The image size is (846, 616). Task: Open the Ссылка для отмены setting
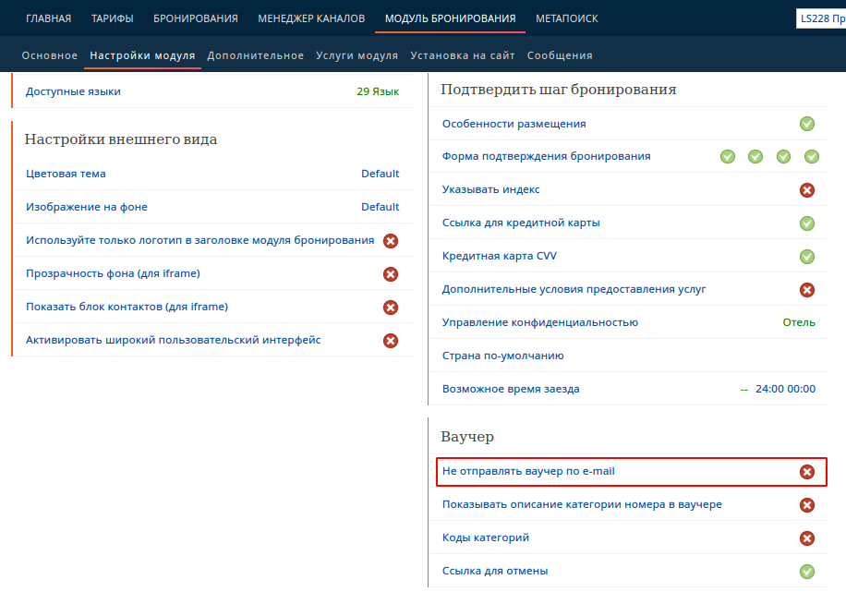(495, 572)
